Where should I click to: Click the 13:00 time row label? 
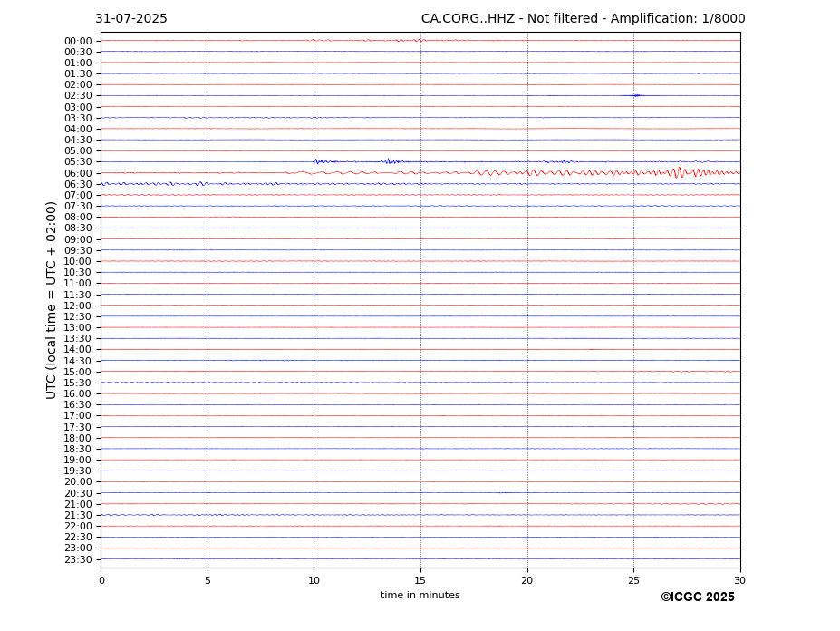78,327
